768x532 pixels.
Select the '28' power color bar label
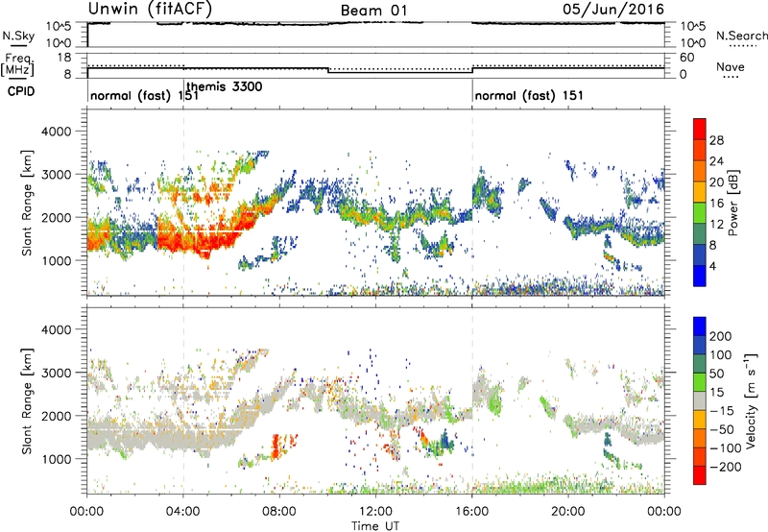pyautogui.click(x=716, y=140)
